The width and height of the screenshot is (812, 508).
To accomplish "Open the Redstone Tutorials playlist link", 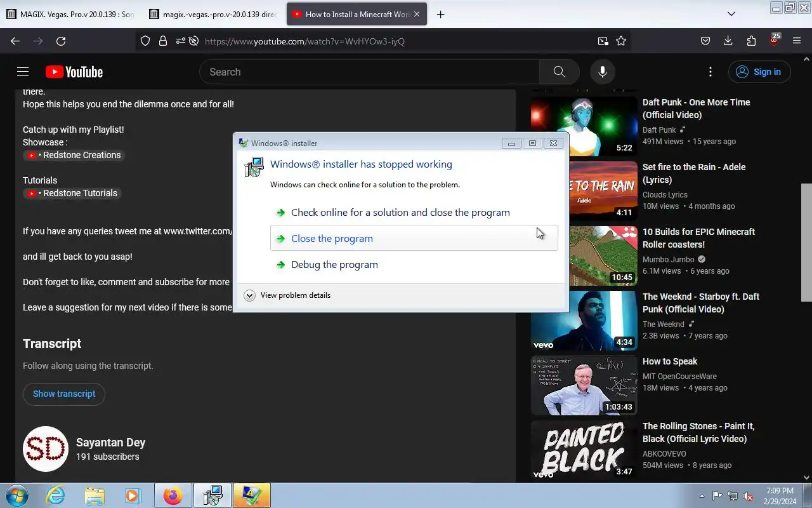I will (x=72, y=193).
